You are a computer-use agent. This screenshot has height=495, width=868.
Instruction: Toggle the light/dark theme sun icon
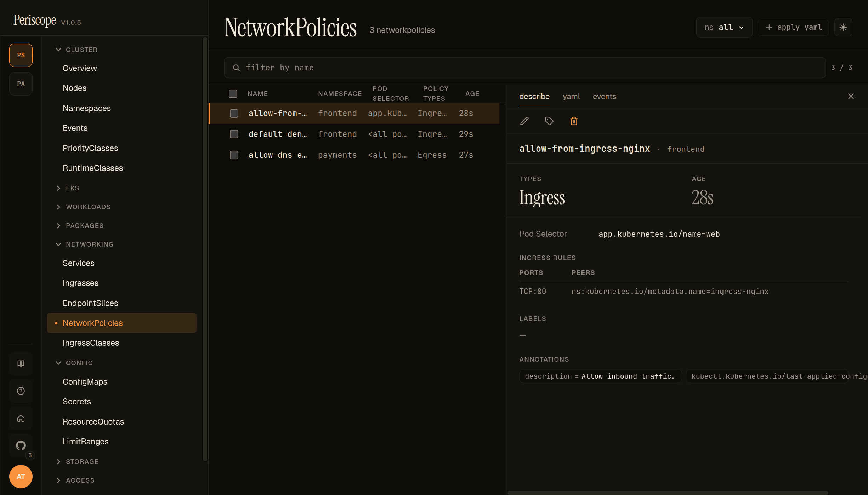tap(843, 27)
